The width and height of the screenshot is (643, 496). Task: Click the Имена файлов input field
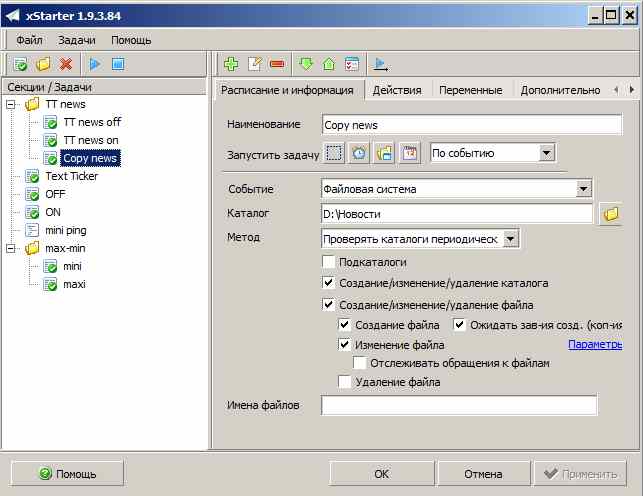click(459, 405)
